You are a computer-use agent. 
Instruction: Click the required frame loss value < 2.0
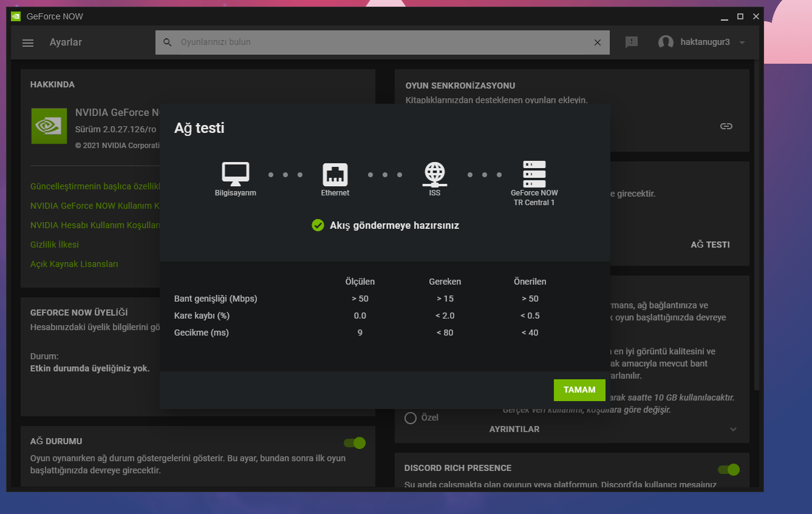coord(445,316)
